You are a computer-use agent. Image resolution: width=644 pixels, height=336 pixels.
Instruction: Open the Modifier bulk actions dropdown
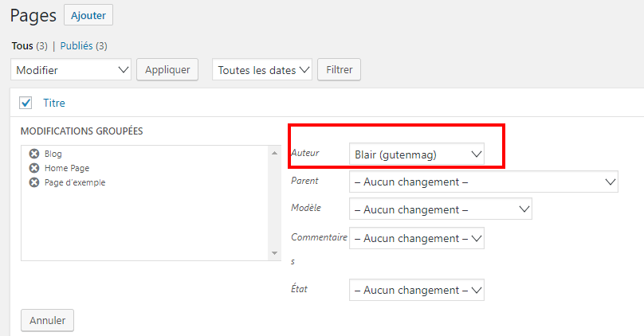72,70
